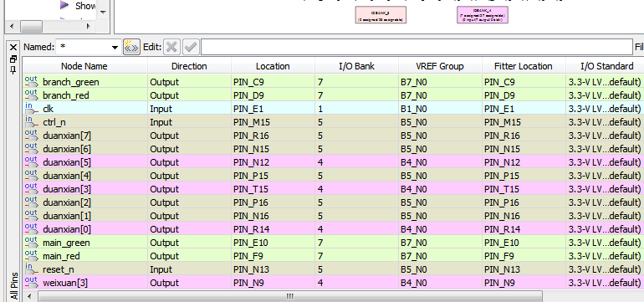Click the pin icon of All Pins panel

[x=13, y=69]
